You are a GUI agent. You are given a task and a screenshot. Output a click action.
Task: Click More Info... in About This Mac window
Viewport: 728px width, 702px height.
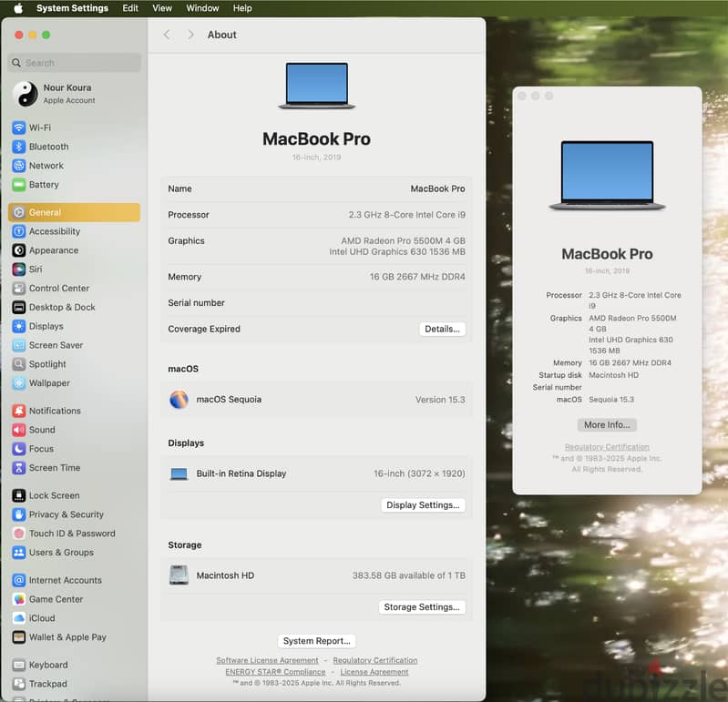(607, 425)
